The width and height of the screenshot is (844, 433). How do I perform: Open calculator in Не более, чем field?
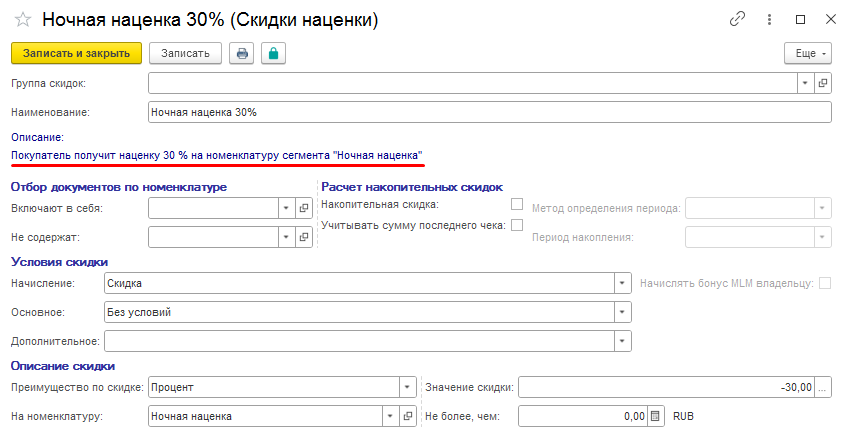655,416
